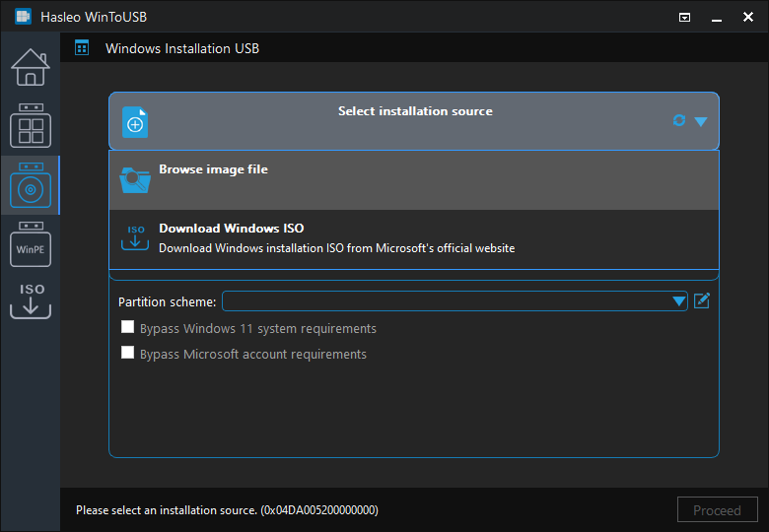
Task: Click the 'Windows Installation USB' page title
Action: coord(182,48)
